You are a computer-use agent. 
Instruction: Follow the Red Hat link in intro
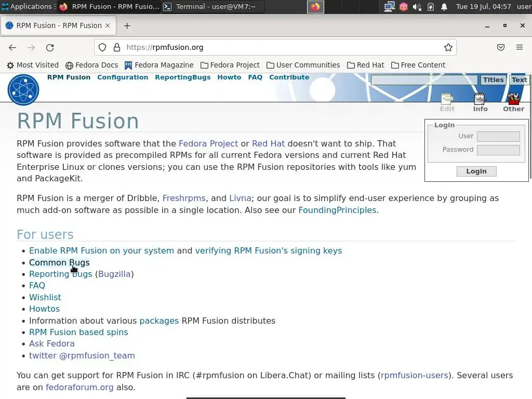click(x=269, y=144)
